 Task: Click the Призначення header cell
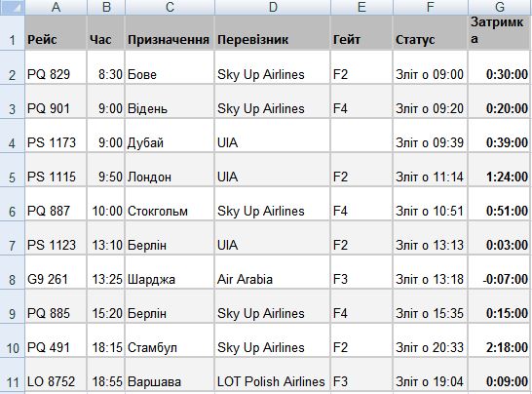pos(170,32)
